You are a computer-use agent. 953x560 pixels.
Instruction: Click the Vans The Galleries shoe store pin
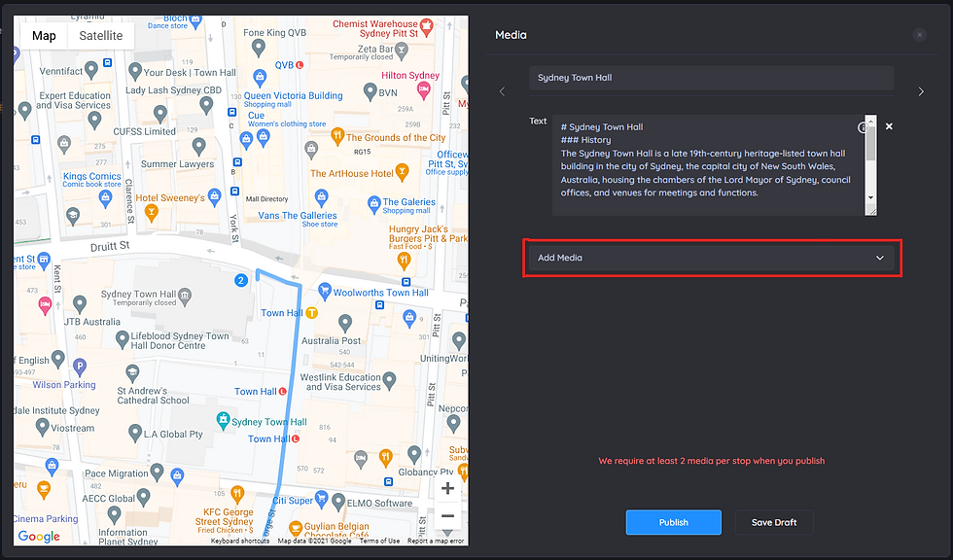click(322, 197)
